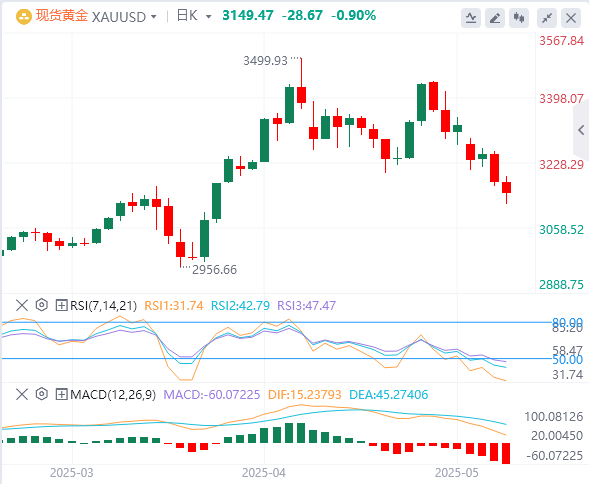Expand the right side panel chevron
Viewport: 589px width, 484px height.
pos(581,130)
